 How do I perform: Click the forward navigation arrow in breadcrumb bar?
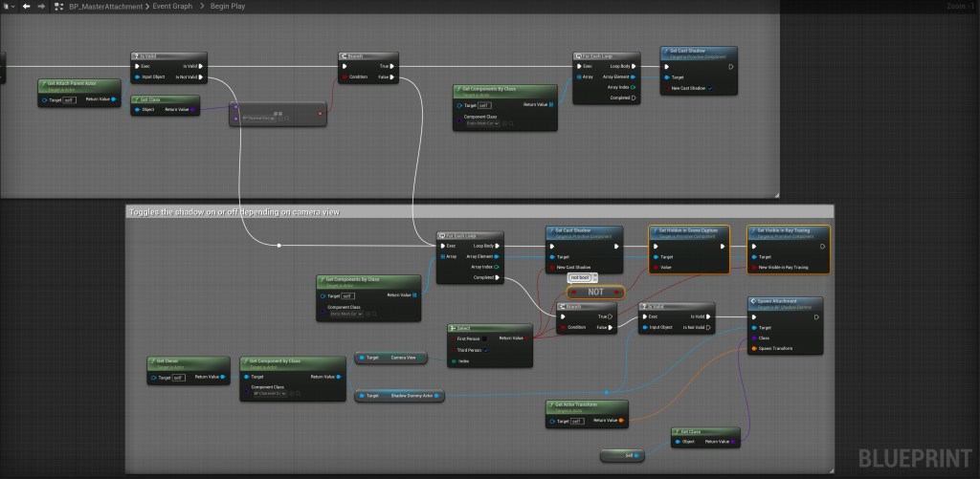41,6
